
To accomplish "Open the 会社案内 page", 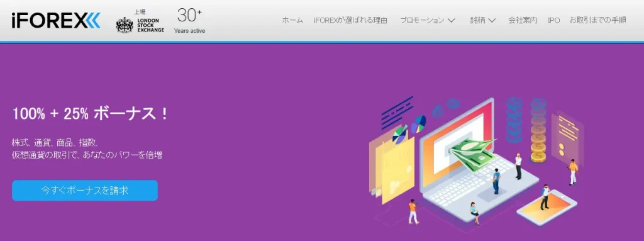I will point(523,20).
